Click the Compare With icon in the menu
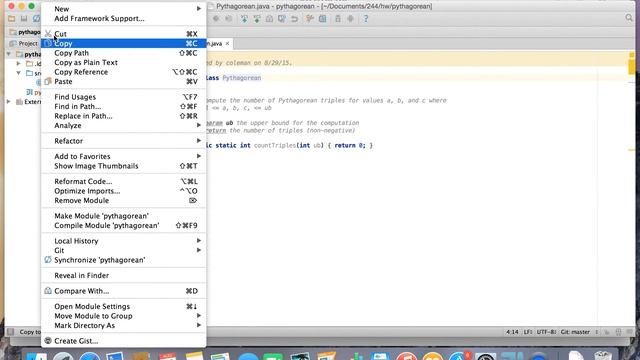Image resolution: width=640 pixels, height=360 pixels. [48, 291]
